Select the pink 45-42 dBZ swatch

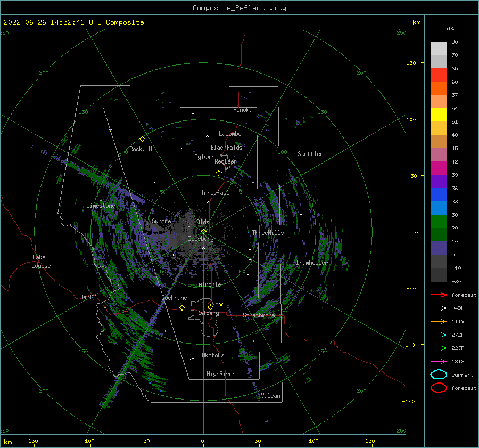point(439,155)
